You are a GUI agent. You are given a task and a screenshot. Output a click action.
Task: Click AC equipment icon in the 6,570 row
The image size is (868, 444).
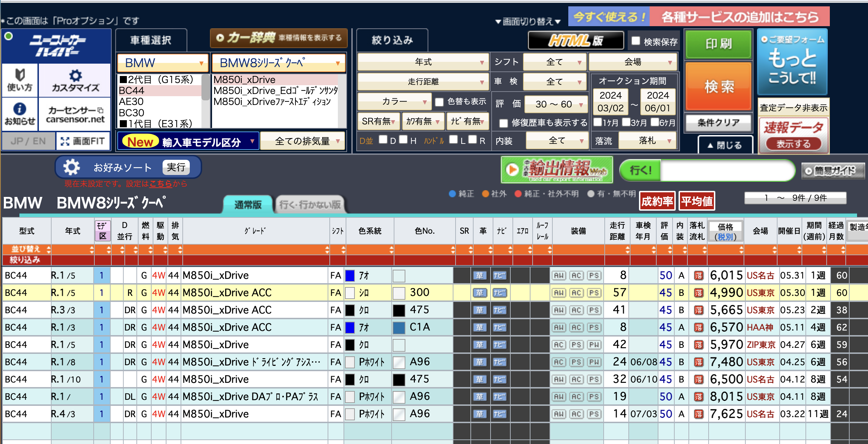[x=576, y=327]
